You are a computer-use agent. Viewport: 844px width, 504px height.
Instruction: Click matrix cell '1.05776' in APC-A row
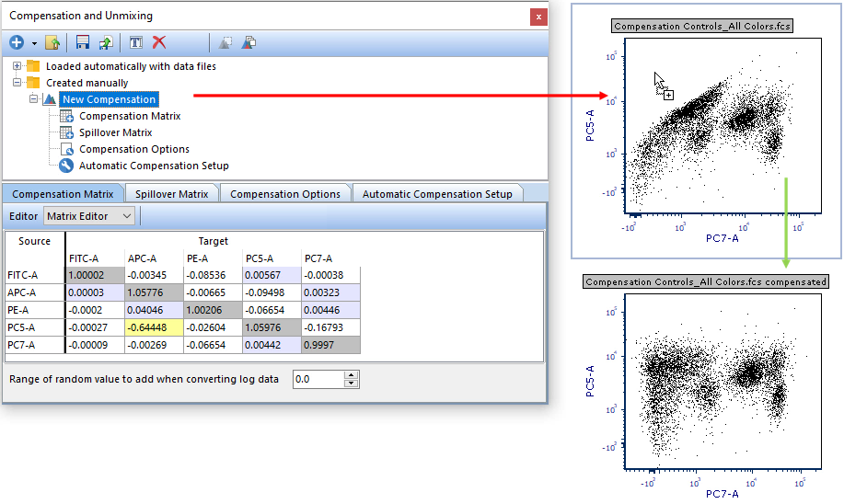pos(154,292)
